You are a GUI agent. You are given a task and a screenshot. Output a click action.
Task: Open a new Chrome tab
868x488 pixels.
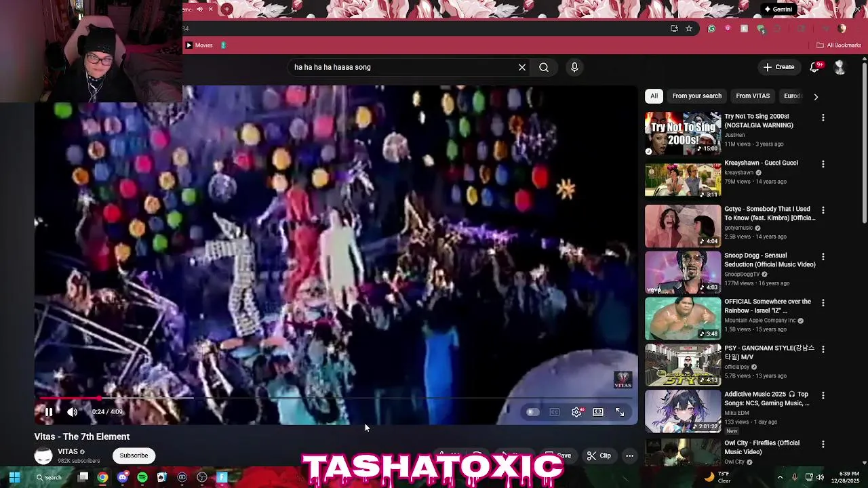[226, 9]
